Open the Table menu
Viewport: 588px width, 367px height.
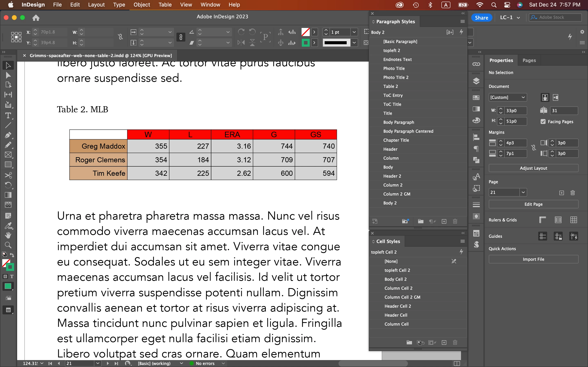(x=165, y=5)
